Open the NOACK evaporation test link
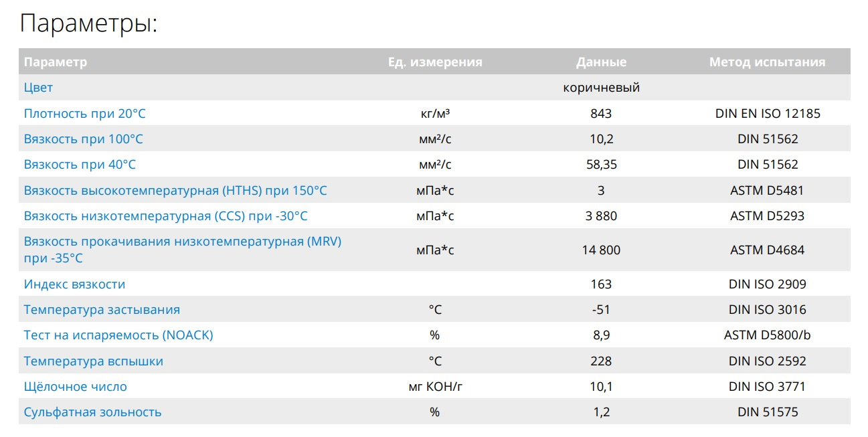 [118, 335]
